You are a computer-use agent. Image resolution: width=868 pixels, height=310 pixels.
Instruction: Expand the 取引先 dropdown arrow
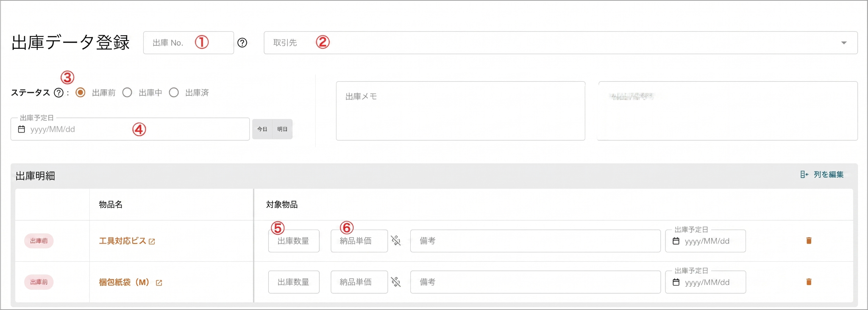[x=844, y=43]
